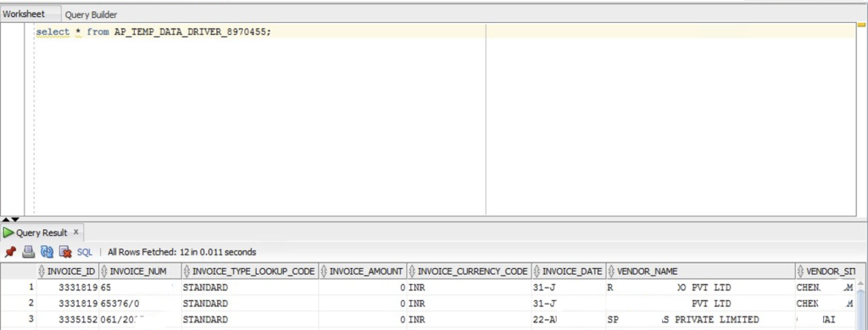The image size is (868, 330).
Task: Click the print results icon
Action: click(x=28, y=252)
